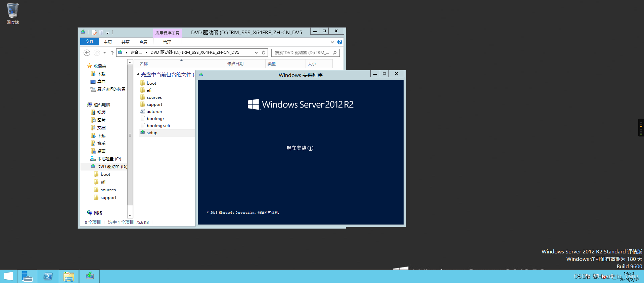The height and width of the screenshot is (283, 644).
Task: Open the quick access toolbar dropdown
Action: [107, 33]
